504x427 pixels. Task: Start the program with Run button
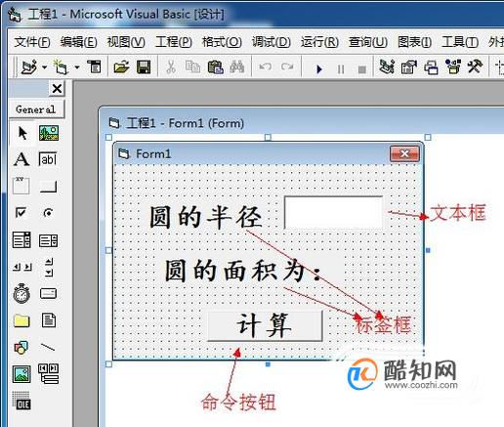click(319, 68)
